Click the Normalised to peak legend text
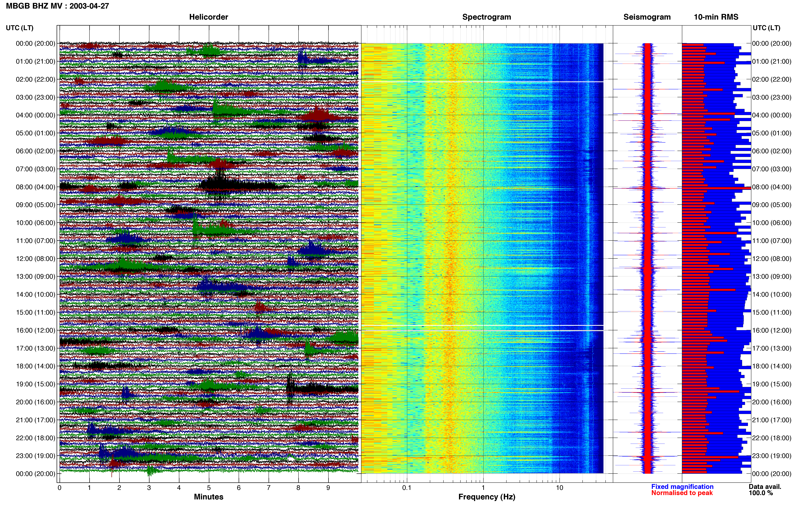This screenshot has width=812, height=508. (x=682, y=493)
